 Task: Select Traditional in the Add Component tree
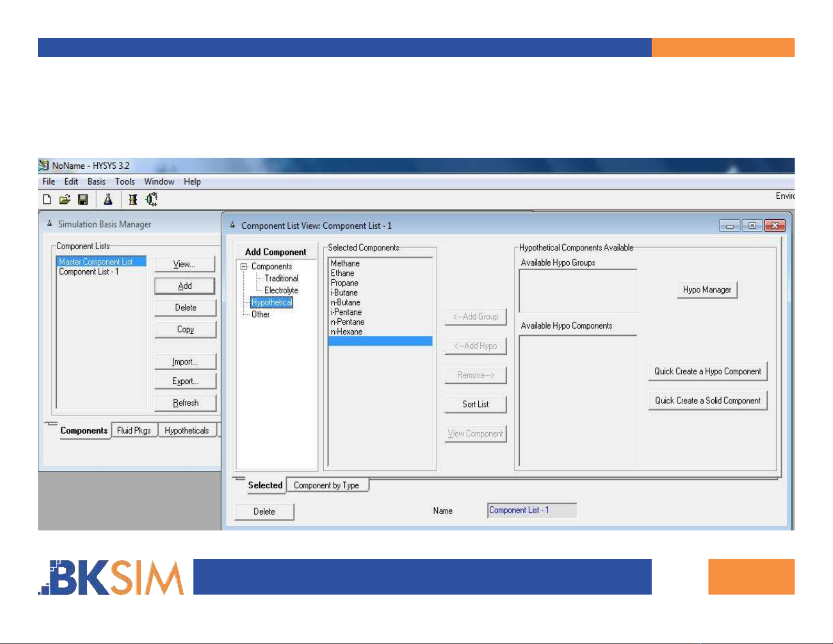tap(281, 279)
